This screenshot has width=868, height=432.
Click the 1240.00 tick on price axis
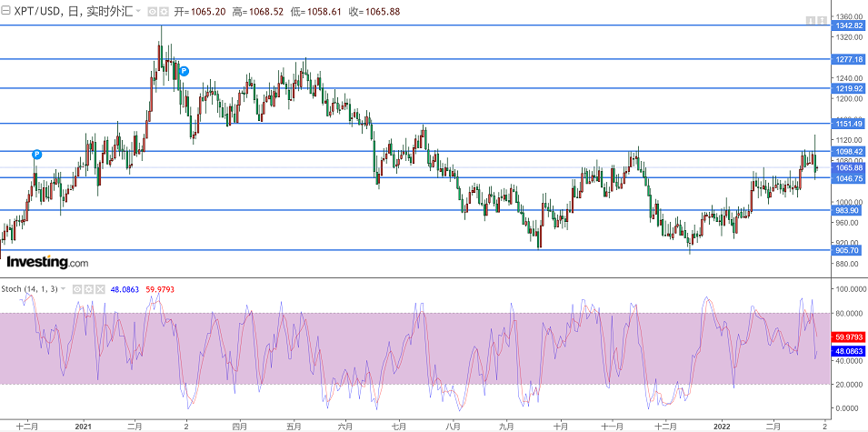point(849,78)
